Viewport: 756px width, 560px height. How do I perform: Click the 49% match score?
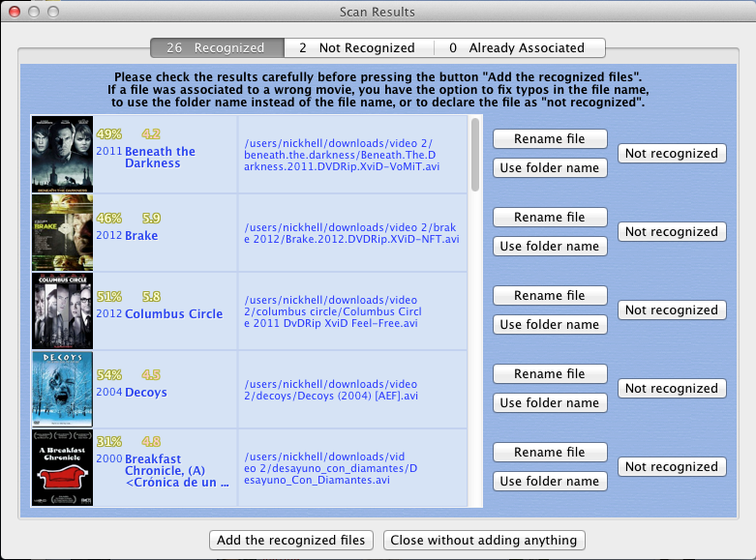pos(109,134)
